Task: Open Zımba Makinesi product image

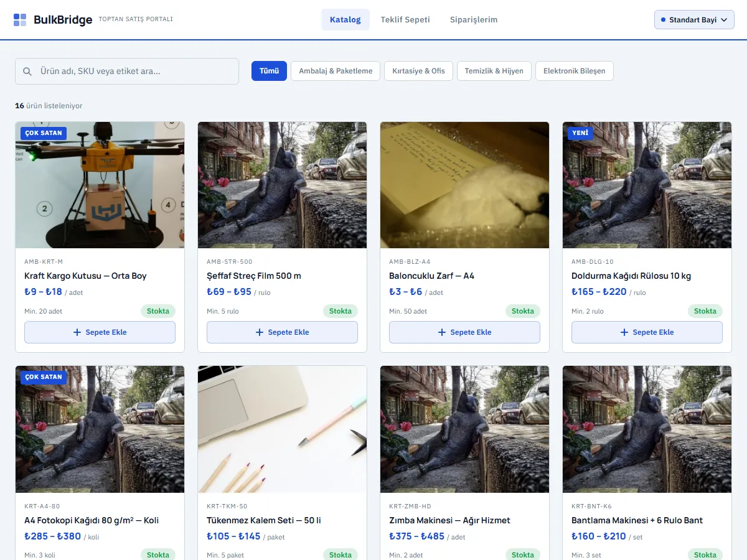Action: pyautogui.click(x=464, y=429)
